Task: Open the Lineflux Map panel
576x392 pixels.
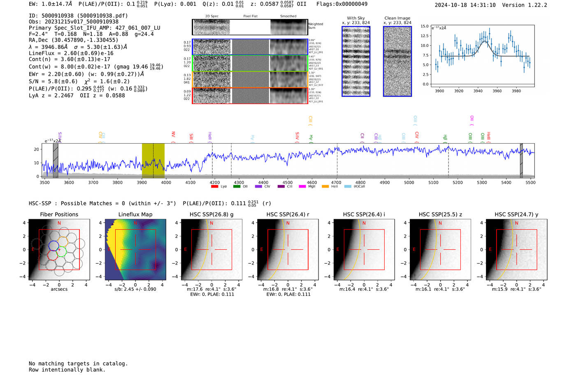Action: click(135, 250)
